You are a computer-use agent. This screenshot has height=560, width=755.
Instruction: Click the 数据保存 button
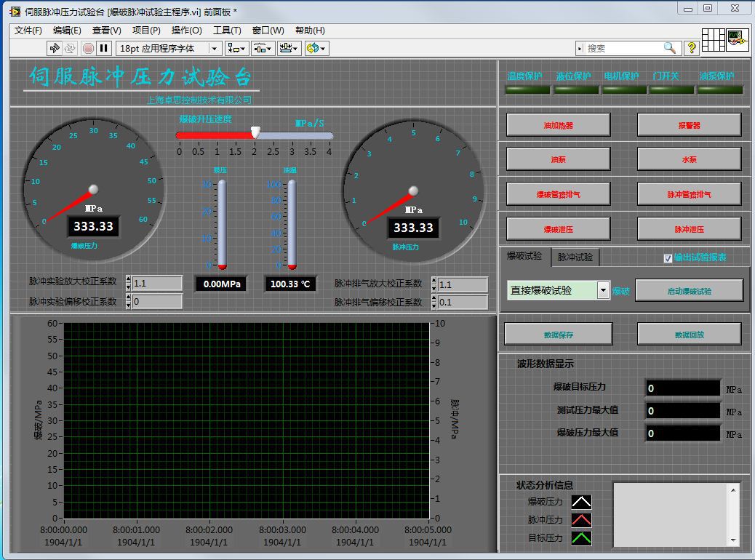pyautogui.click(x=558, y=334)
